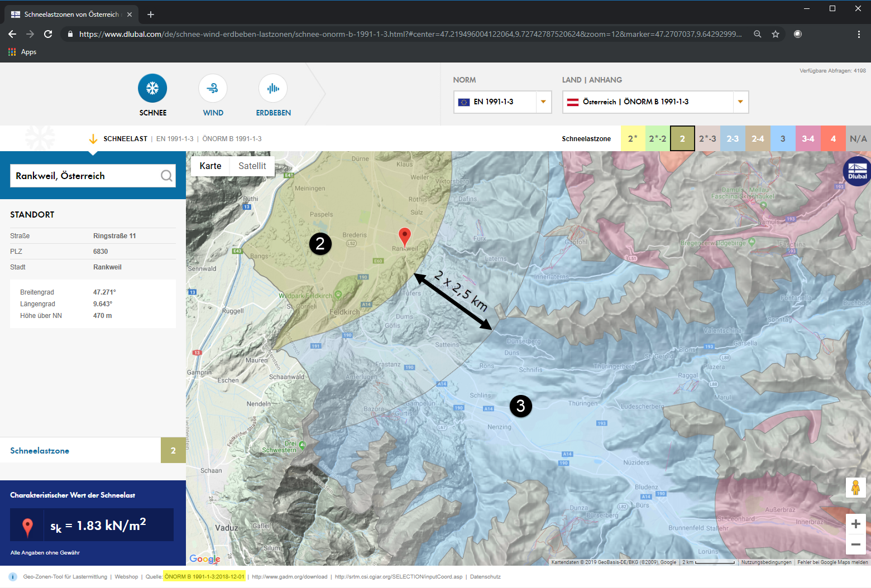871x588 pixels.
Task: Click the orange Schneelast down arrow
Action: pos(93,139)
